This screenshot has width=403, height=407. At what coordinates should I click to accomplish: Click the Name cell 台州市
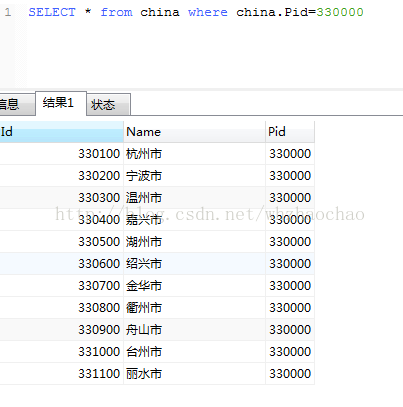pos(194,352)
